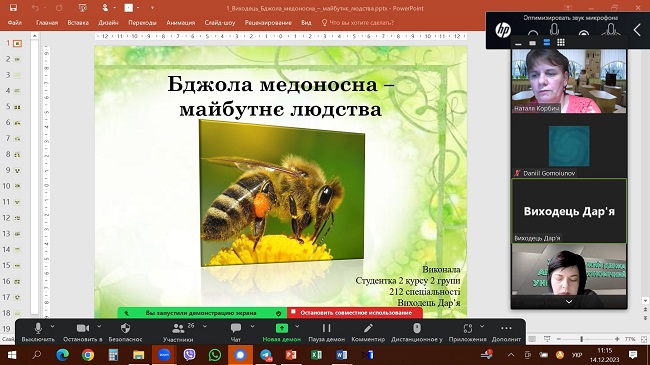Open the Слайд-шоу ribbon tab
Viewport: 650px width, 365px height.
coord(220,23)
